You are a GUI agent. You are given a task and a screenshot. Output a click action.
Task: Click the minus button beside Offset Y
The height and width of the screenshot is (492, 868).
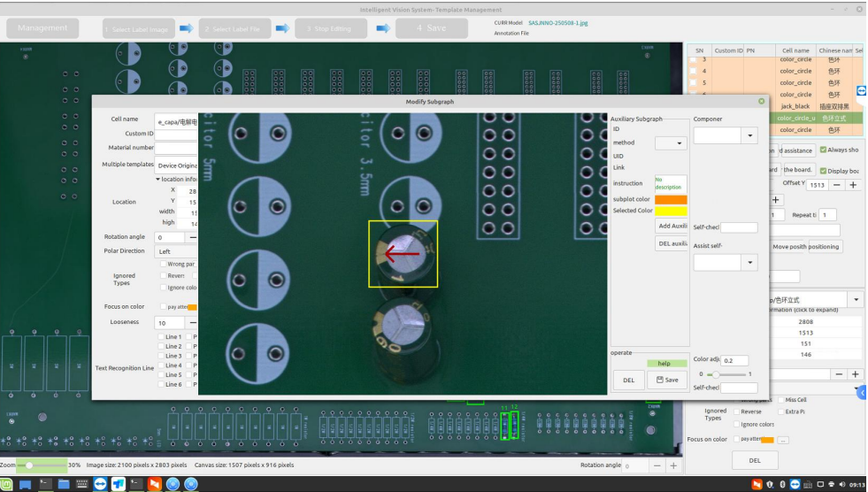pyautogui.click(x=838, y=184)
